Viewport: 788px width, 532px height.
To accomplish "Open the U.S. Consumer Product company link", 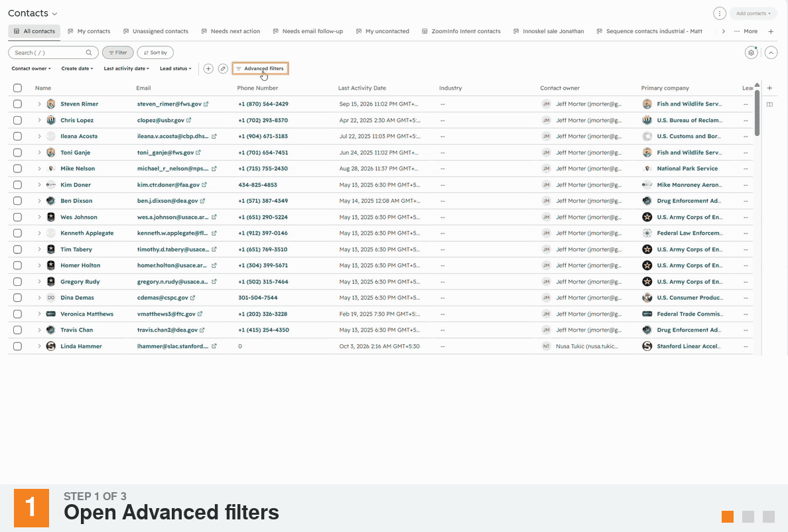I will (689, 297).
